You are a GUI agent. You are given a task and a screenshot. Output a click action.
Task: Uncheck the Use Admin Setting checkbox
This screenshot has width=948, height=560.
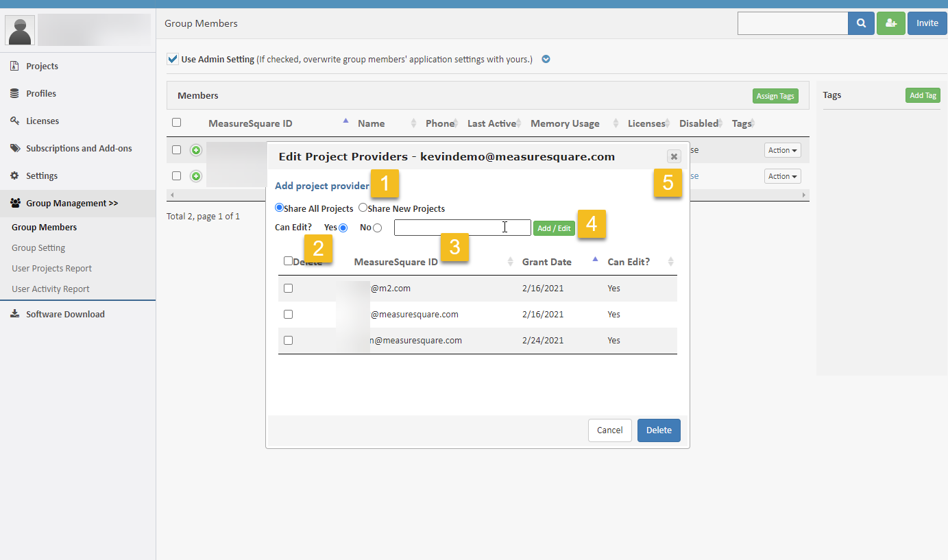173,59
